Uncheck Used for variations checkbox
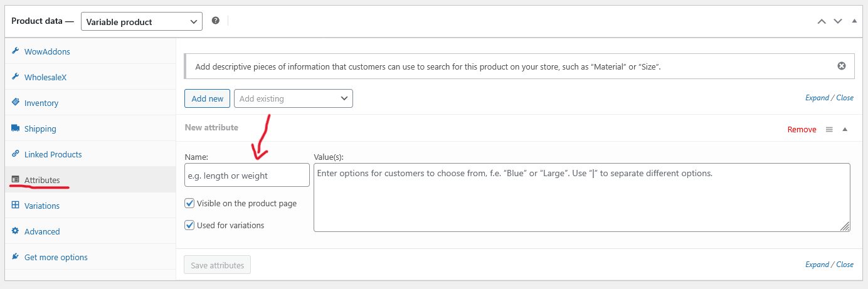868x289 pixels. [189, 225]
